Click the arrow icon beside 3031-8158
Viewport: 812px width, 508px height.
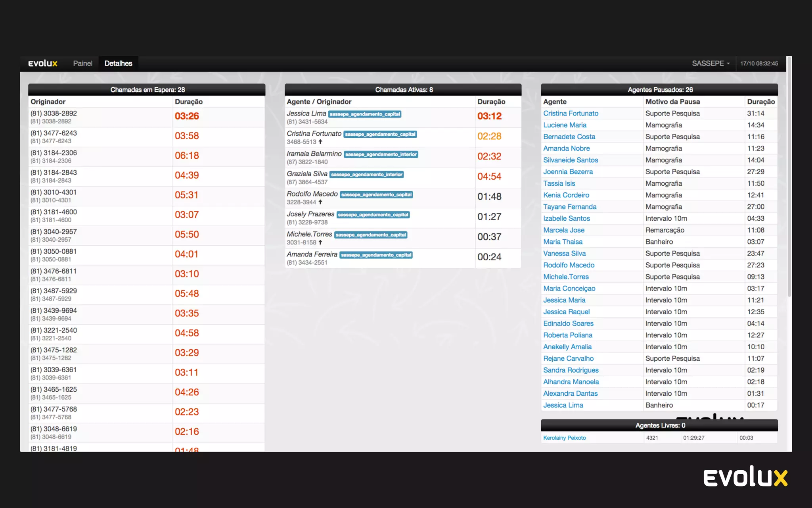pos(320,242)
